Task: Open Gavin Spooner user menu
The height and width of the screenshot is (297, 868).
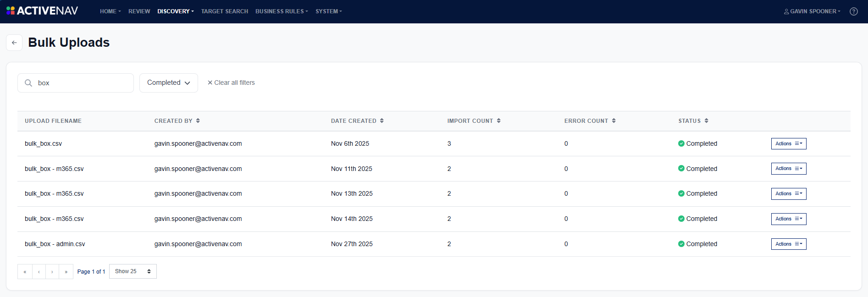Action: pos(812,11)
